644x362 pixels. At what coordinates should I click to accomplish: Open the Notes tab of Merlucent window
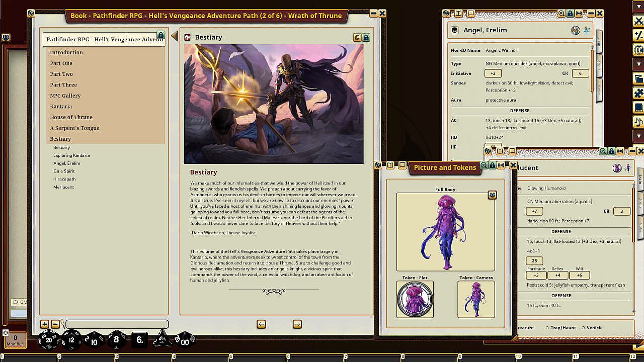tap(639, 227)
